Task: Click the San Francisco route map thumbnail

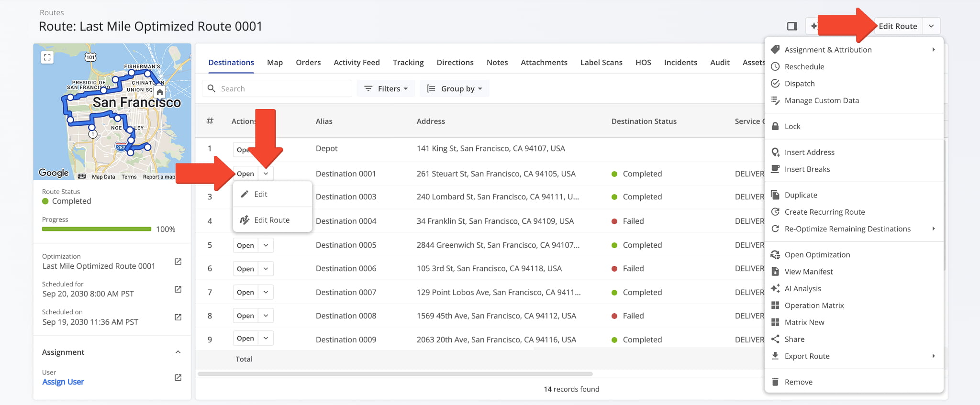Action: [x=112, y=111]
